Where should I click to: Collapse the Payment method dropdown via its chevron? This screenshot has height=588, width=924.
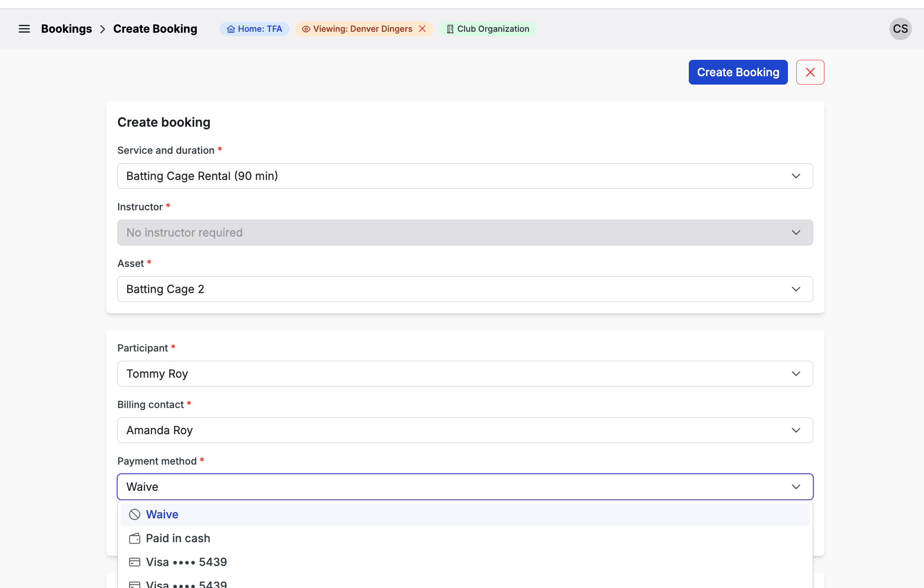pos(795,487)
